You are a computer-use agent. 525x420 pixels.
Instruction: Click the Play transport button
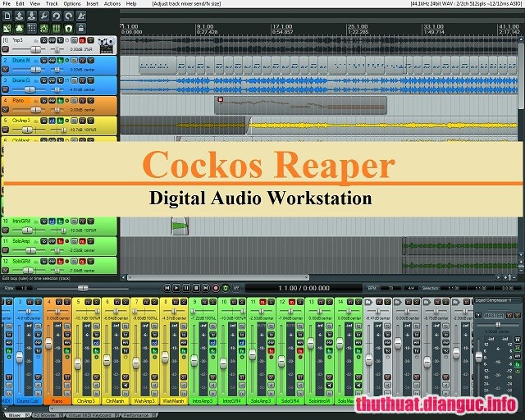point(176,288)
